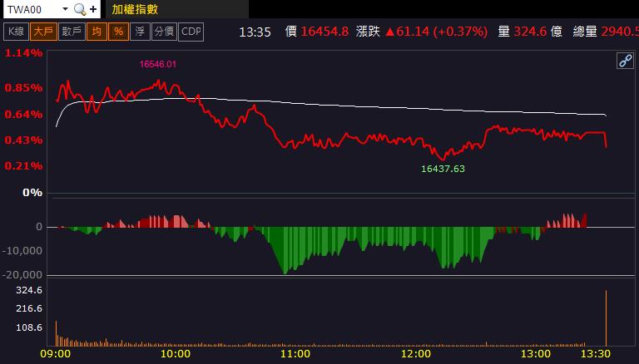Click the change value ▲61.14 (+0.37%)
639x364 pixels.
click(436, 32)
